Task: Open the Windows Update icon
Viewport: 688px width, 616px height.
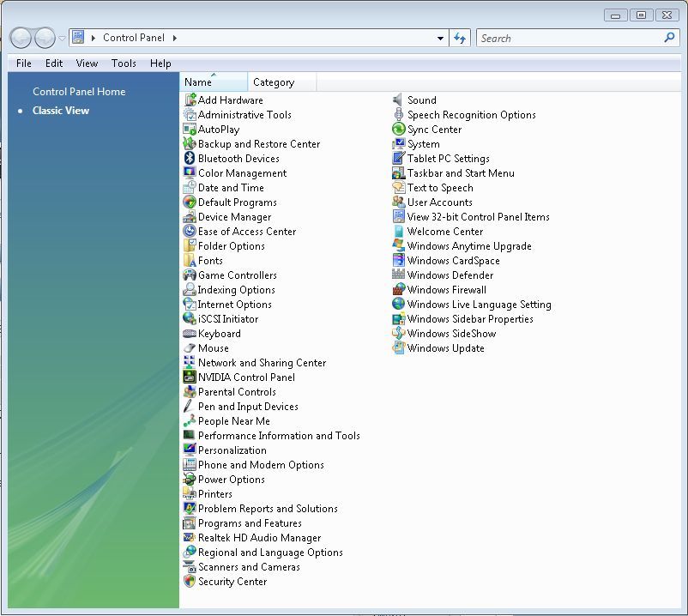Action: tap(398, 348)
